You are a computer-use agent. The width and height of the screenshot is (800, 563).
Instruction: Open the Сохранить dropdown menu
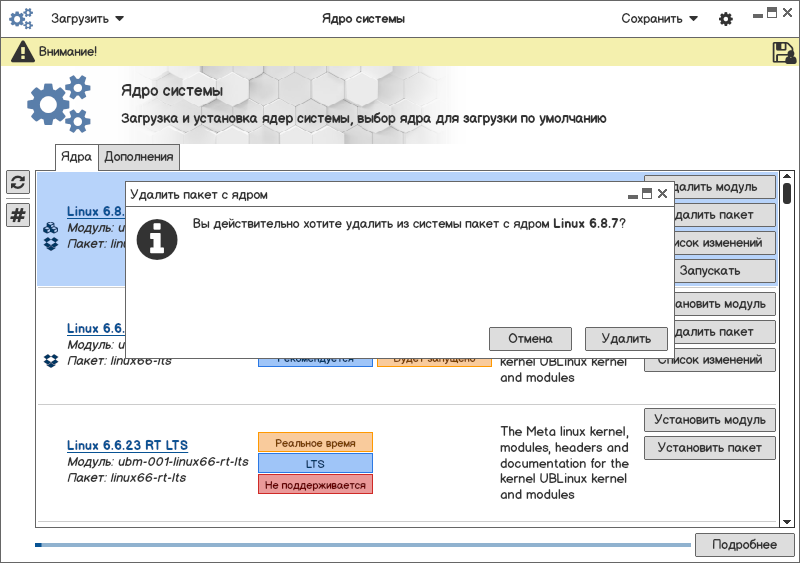pyautogui.click(x=659, y=19)
